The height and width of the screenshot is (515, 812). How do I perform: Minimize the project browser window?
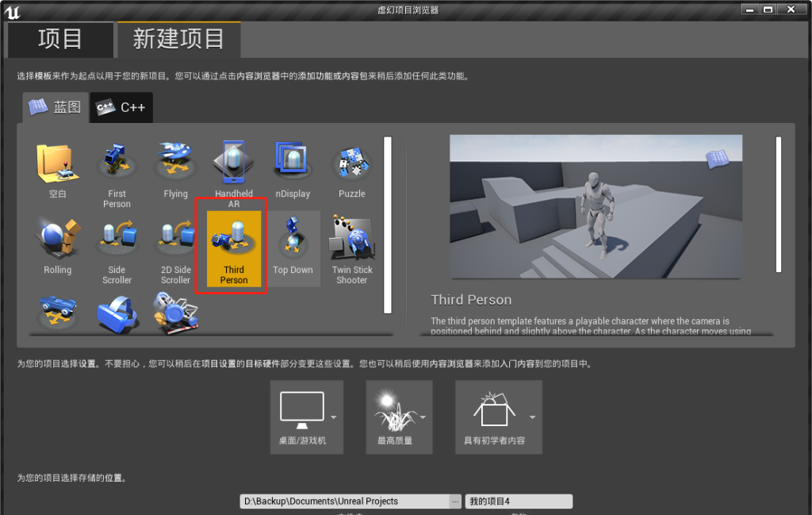coord(749,10)
